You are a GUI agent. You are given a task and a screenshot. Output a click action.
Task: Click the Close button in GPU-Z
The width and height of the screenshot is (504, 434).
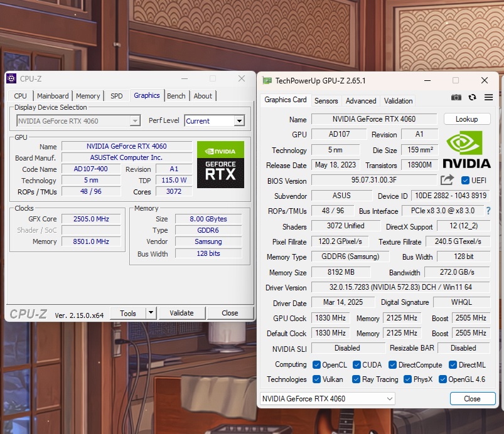472,399
